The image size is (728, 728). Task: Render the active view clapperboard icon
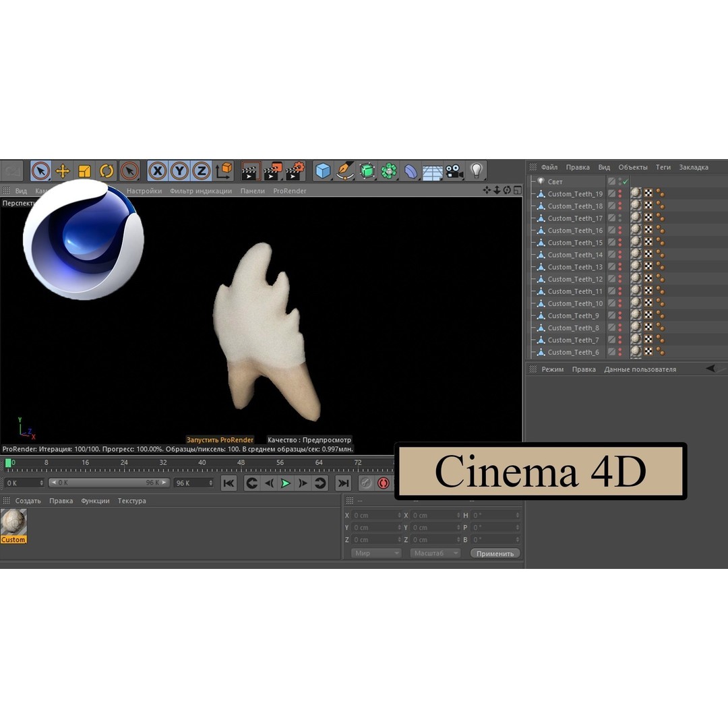pos(251,171)
